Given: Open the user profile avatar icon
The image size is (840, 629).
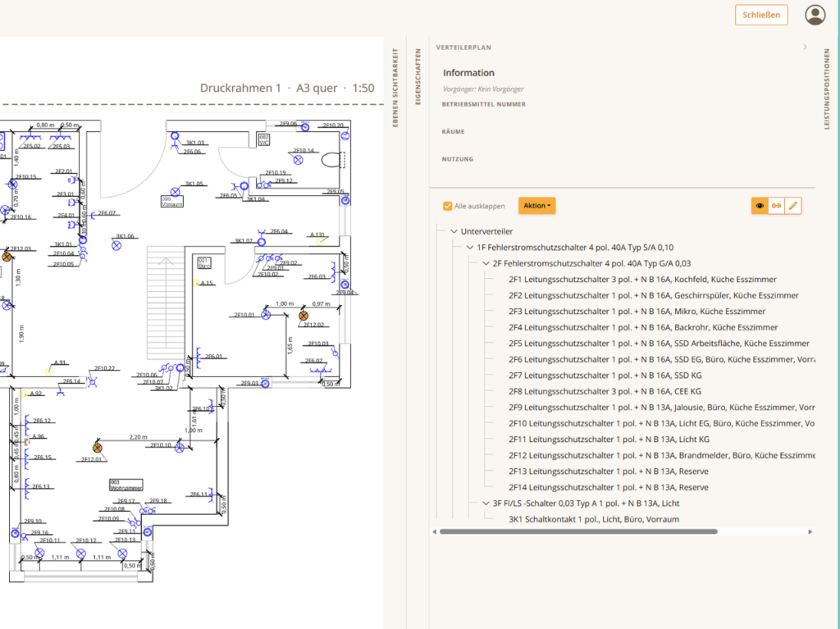Looking at the screenshot, I should [815, 15].
